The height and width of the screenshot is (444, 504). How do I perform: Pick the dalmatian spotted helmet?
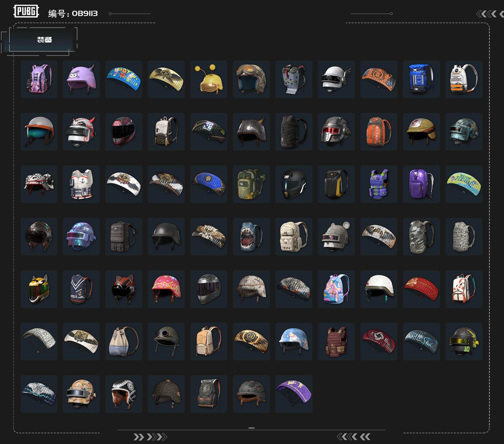[x=39, y=184]
